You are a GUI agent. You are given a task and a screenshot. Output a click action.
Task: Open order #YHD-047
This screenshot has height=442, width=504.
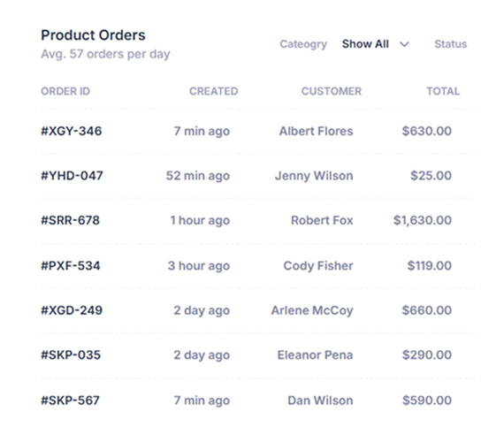[x=72, y=176]
